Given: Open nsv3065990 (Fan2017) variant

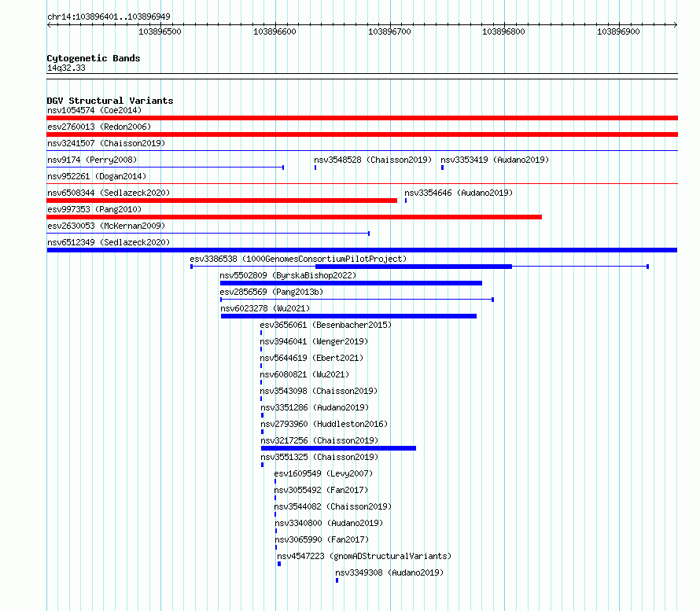Looking at the screenshot, I should point(322,539).
